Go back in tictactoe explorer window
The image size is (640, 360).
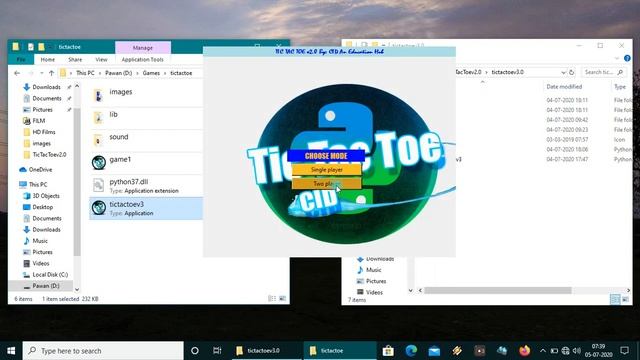[x=17, y=73]
